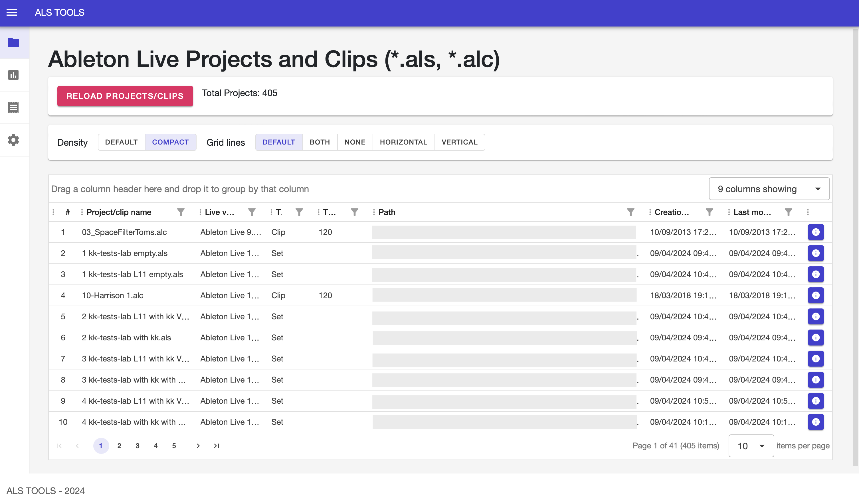Go to page 3
Image resolution: width=859 pixels, height=504 pixels.
(138, 446)
